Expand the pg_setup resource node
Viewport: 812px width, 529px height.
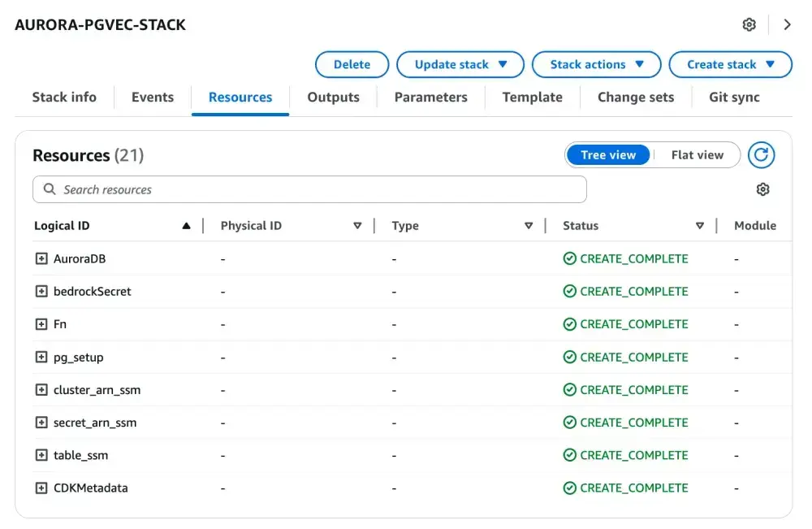tap(41, 358)
